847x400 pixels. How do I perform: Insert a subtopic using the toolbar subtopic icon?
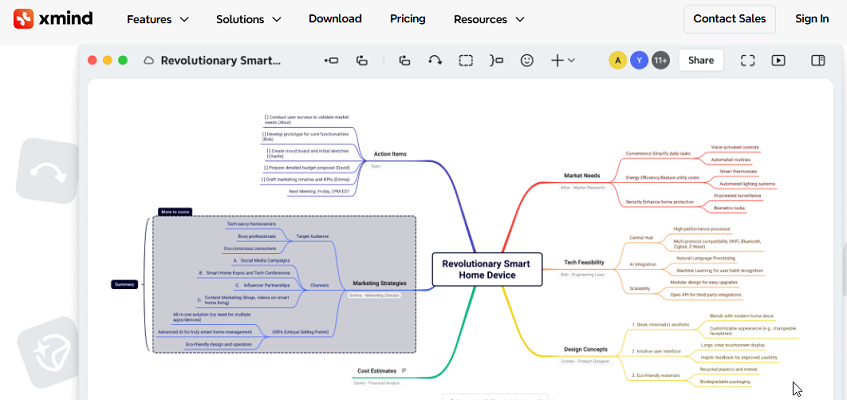[362, 61]
